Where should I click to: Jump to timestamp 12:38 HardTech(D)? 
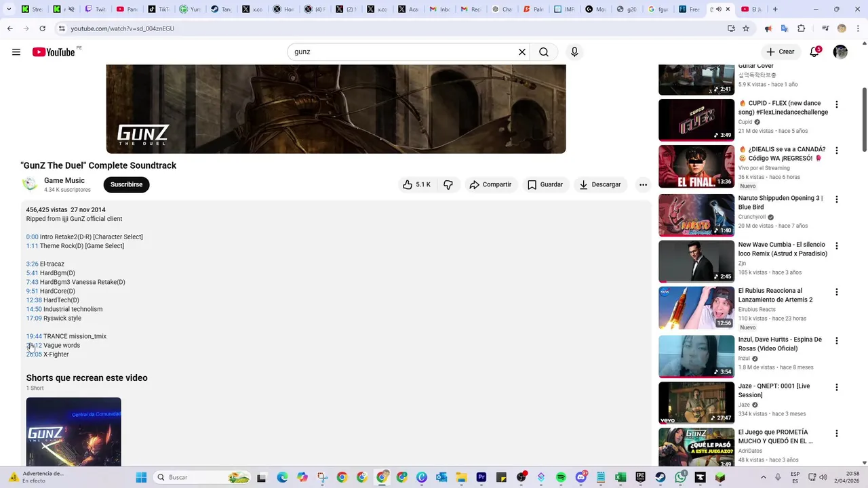[34, 300]
